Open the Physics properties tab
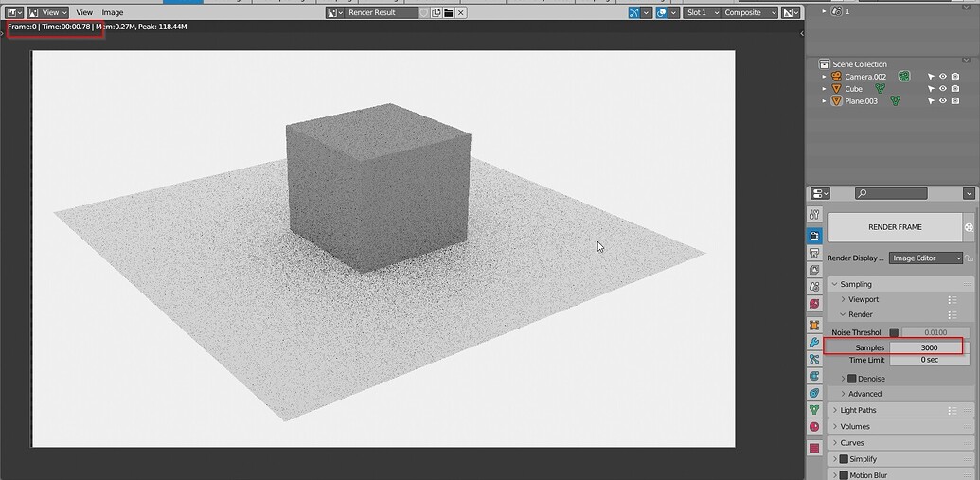 click(x=814, y=376)
